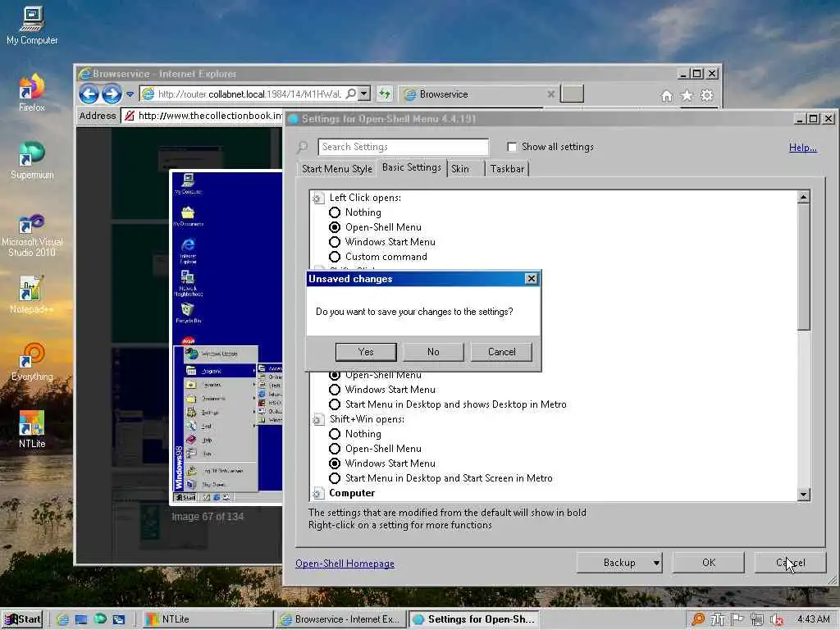This screenshot has width=840, height=630.
Task: Select Windows Start Menu under Left Click opens
Action: click(x=335, y=242)
